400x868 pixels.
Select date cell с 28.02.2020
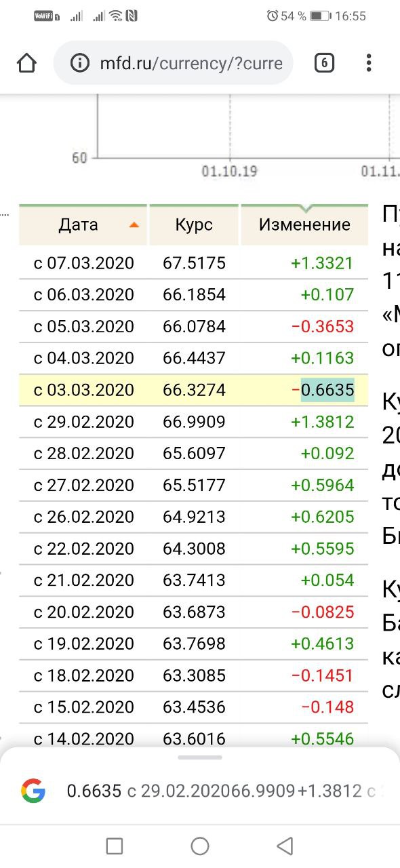[84, 454]
